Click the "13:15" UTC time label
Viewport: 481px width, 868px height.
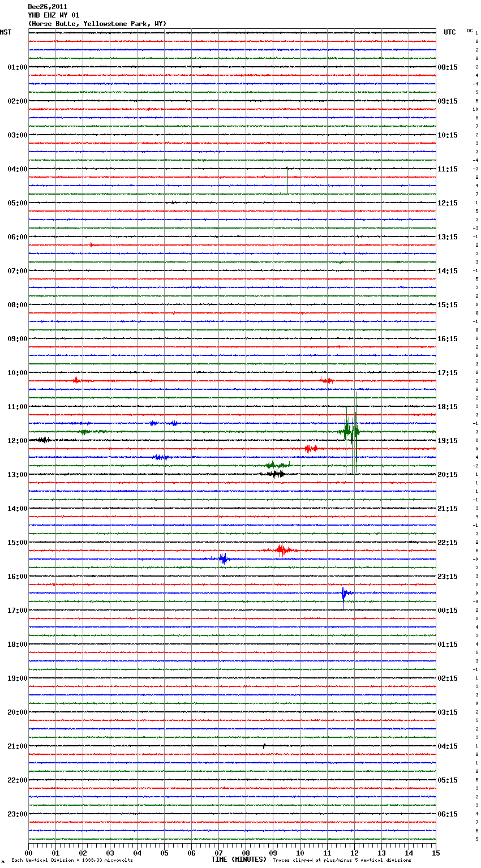(448, 237)
